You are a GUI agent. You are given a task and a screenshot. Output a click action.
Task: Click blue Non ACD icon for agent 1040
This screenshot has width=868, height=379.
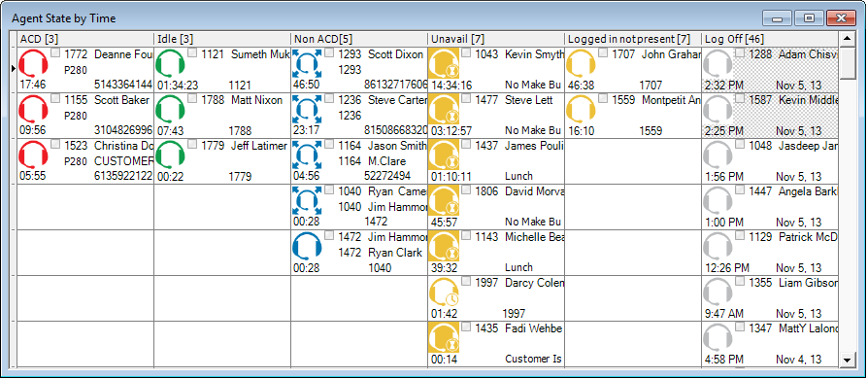click(x=307, y=200)
